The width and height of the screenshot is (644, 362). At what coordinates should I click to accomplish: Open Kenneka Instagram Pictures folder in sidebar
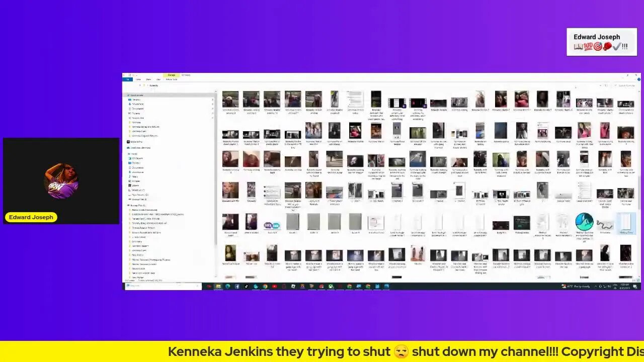point(145,127)
